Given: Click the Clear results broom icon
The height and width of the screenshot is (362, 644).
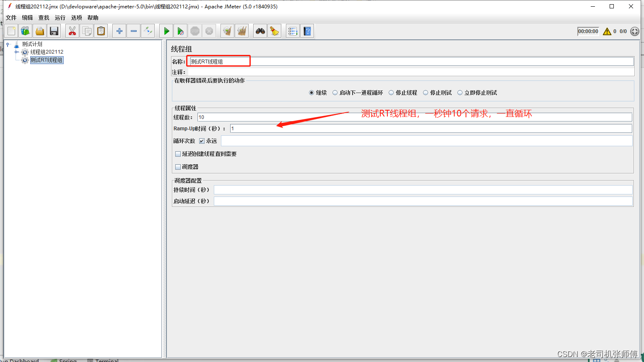Looking at the screenshot, I should click(x=227, y=31).
